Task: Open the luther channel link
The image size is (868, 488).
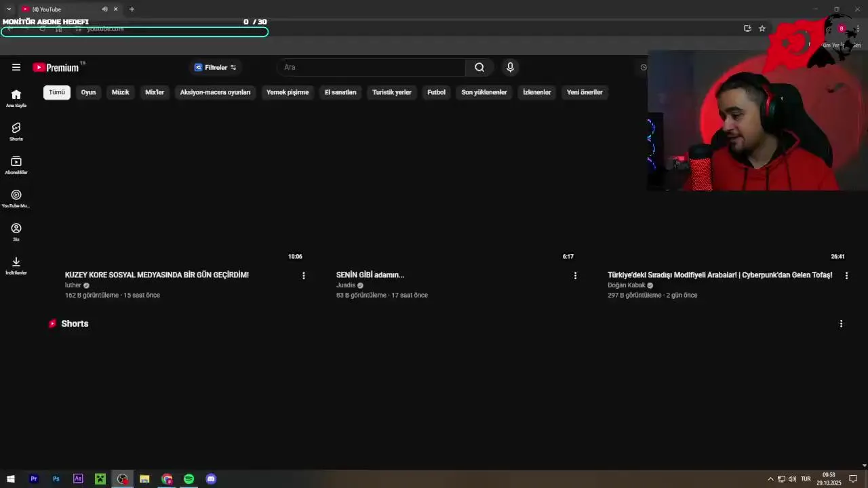Action: [73, 285]
